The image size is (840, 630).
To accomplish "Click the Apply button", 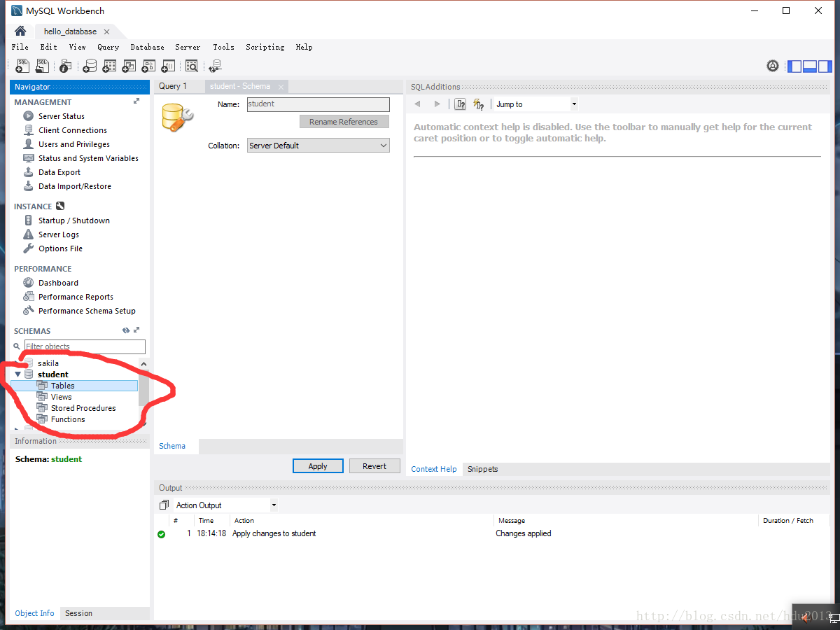I will coord(318,466).
